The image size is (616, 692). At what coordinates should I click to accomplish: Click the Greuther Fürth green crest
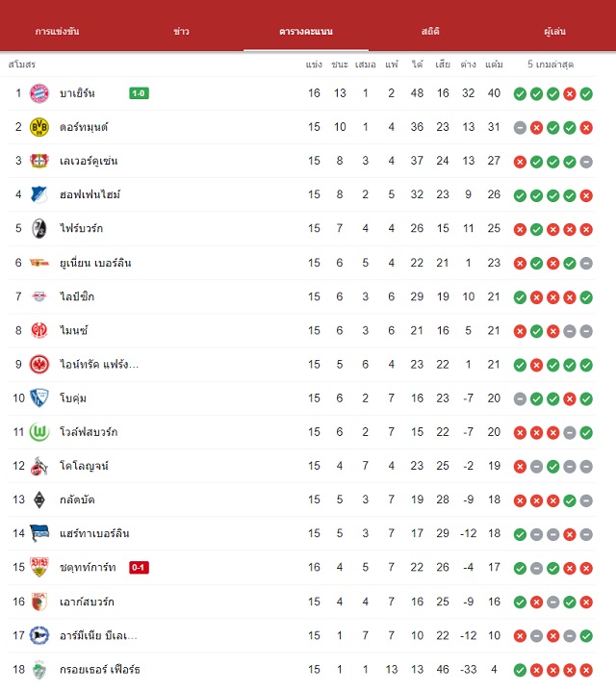coord(38,670)
